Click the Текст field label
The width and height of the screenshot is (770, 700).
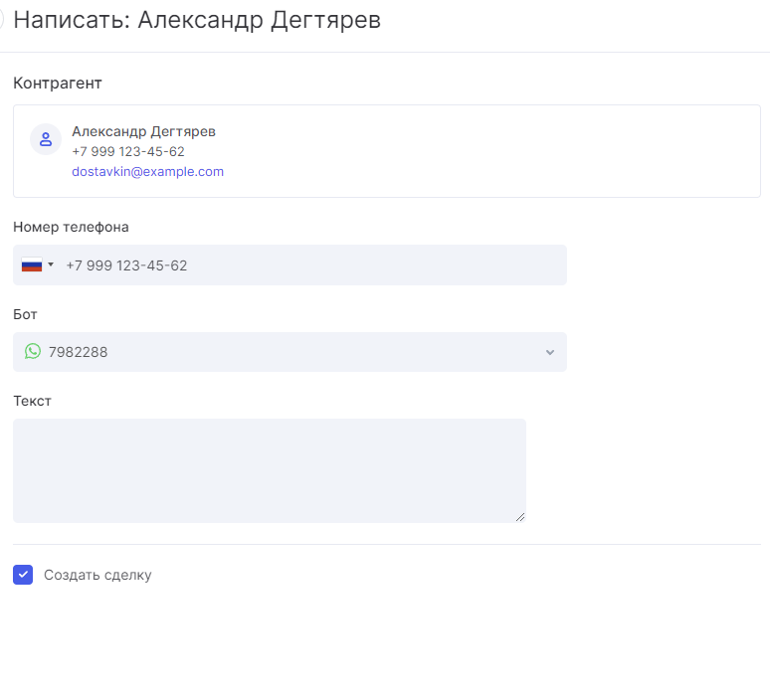pos(32,401)
